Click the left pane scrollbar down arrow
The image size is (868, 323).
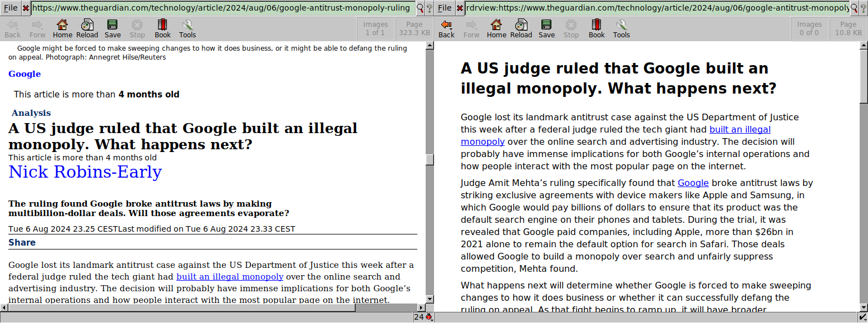(x=430, y=300)
